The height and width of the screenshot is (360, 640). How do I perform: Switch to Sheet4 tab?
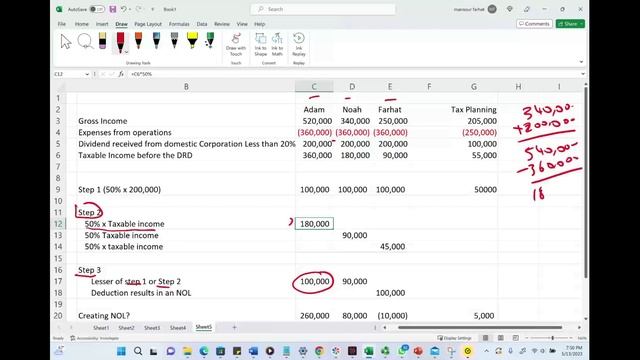[178, 328]
